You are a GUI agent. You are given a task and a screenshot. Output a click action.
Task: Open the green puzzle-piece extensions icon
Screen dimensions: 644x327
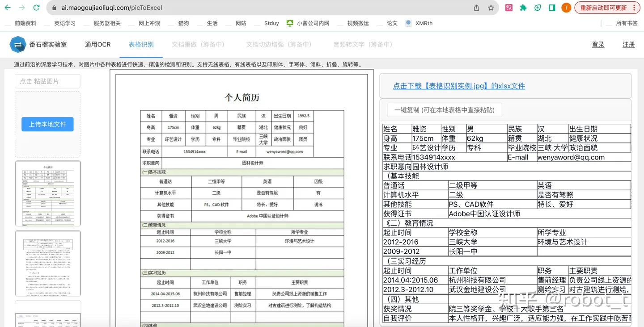(x=523, y=8)
